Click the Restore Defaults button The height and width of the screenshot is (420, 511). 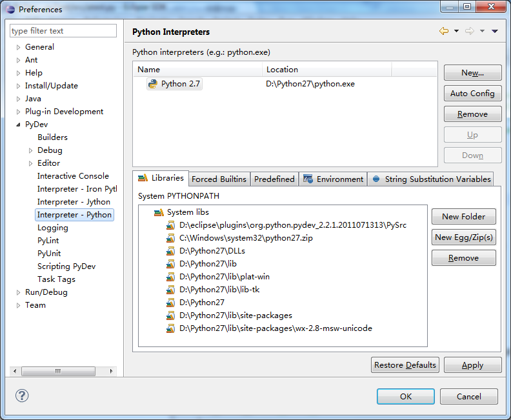click(405, 365)
